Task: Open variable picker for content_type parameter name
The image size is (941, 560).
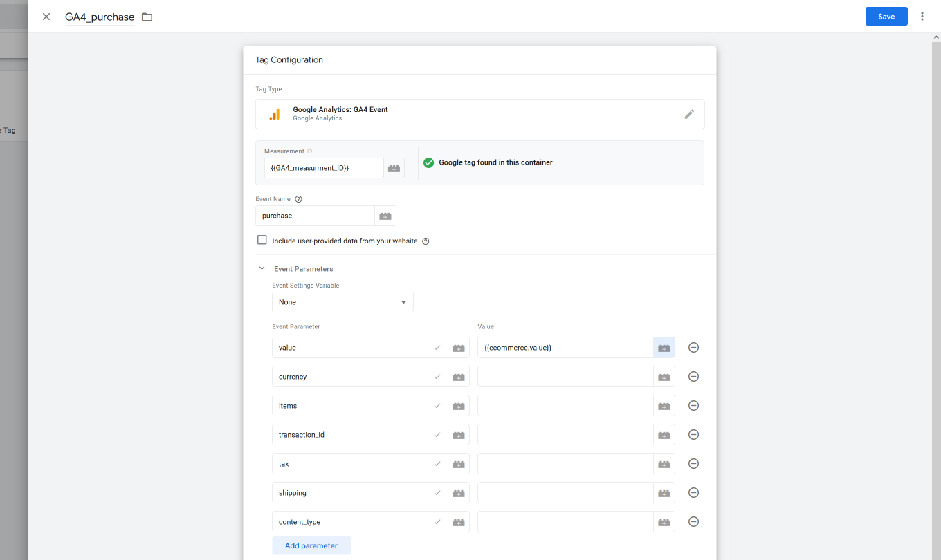Action: (459, 522)
